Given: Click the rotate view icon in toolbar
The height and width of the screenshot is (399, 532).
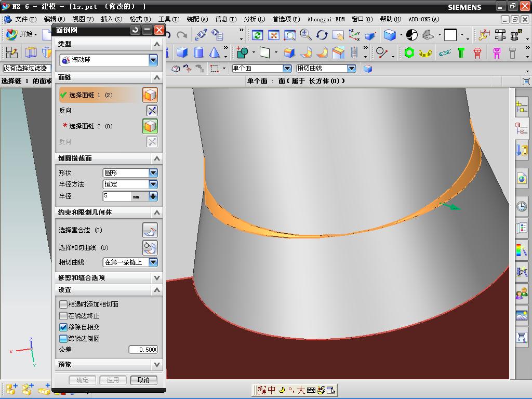Looking at the screenshot, I should (322, 35).
